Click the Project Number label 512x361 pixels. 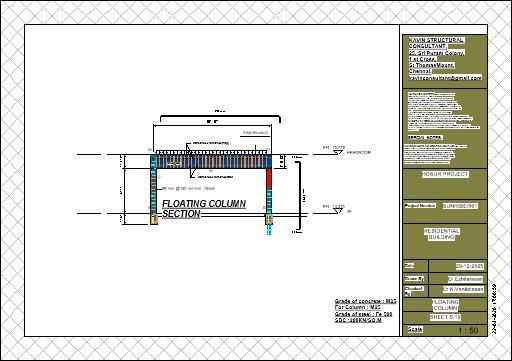tap(420, 206)
